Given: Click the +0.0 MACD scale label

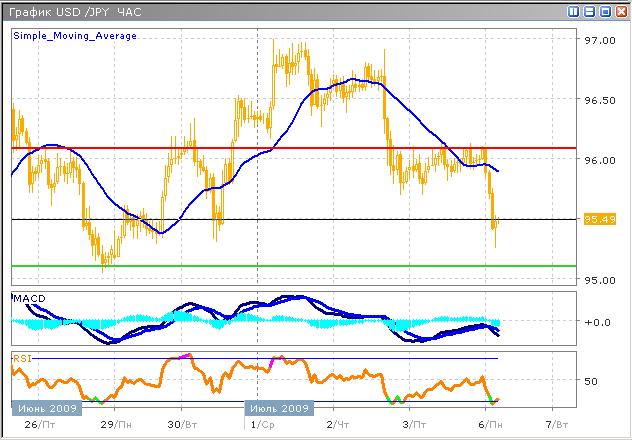Looking at the screenshot, I should (x=598, y=322).
